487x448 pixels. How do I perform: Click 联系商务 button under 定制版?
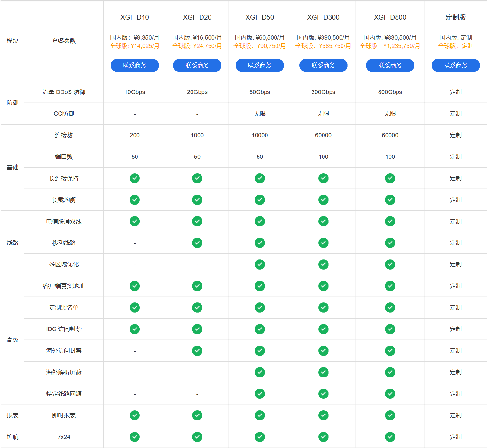455,65
